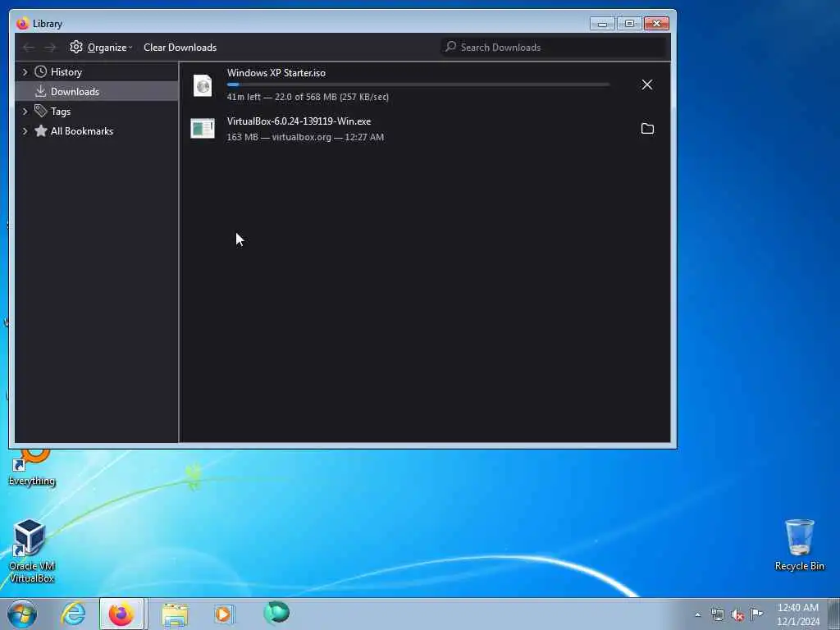The height and width of the screenshot is (630, 840).
Task: Cancel the Windows XP Starter.iso download
Action: click(x=646, y=84)
